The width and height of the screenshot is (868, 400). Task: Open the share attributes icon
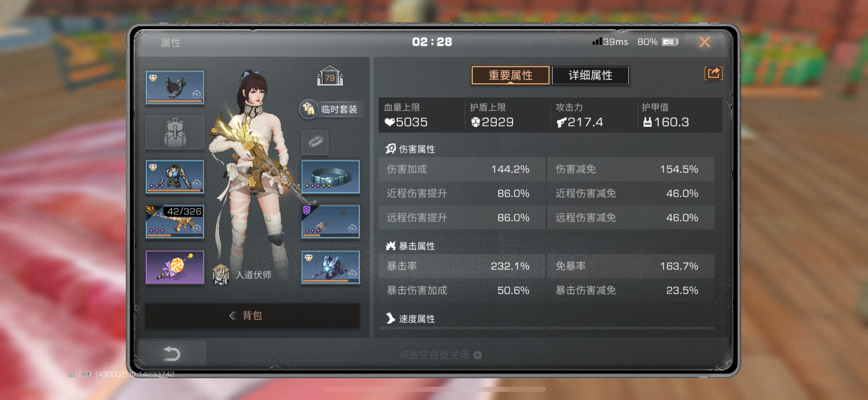pos(713,73)
